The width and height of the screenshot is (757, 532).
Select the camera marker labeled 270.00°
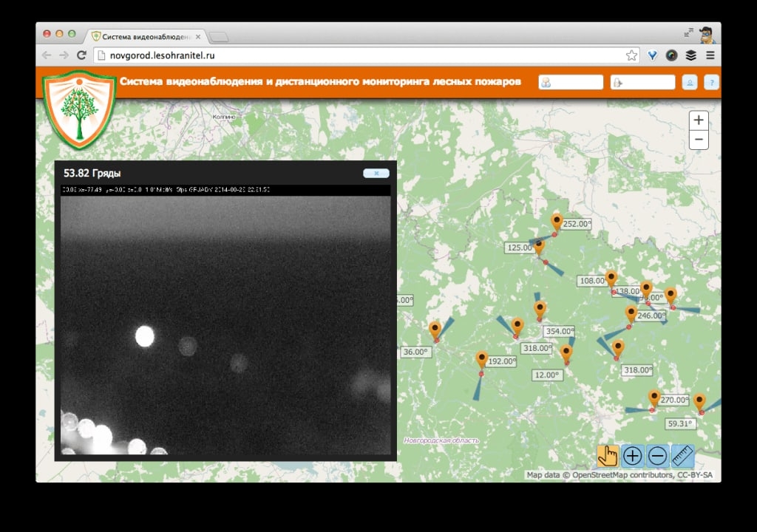point(654,398)
